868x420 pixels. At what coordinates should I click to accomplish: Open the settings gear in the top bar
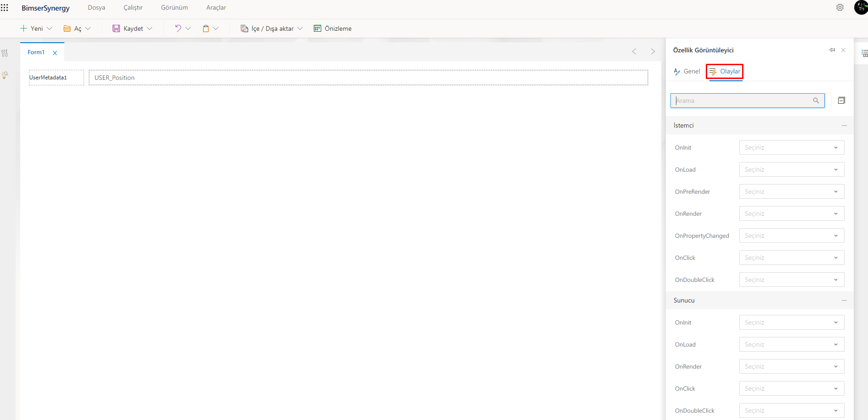tap(840, 7)
